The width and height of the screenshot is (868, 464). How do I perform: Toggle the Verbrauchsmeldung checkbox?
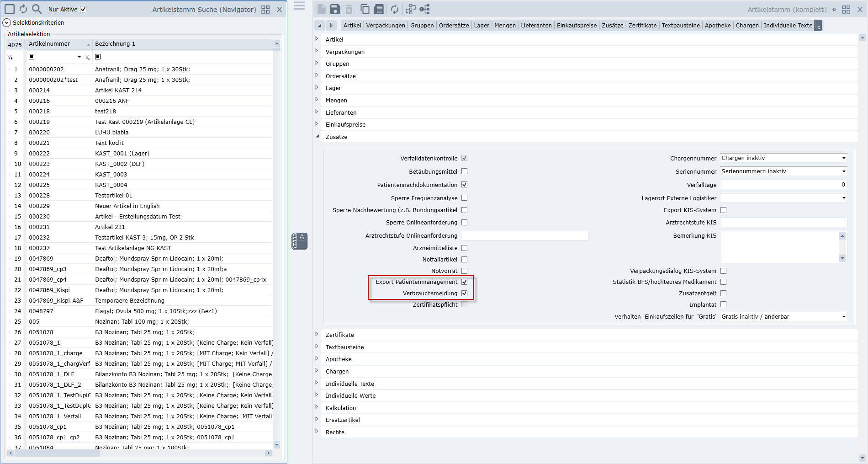point(464,293)
